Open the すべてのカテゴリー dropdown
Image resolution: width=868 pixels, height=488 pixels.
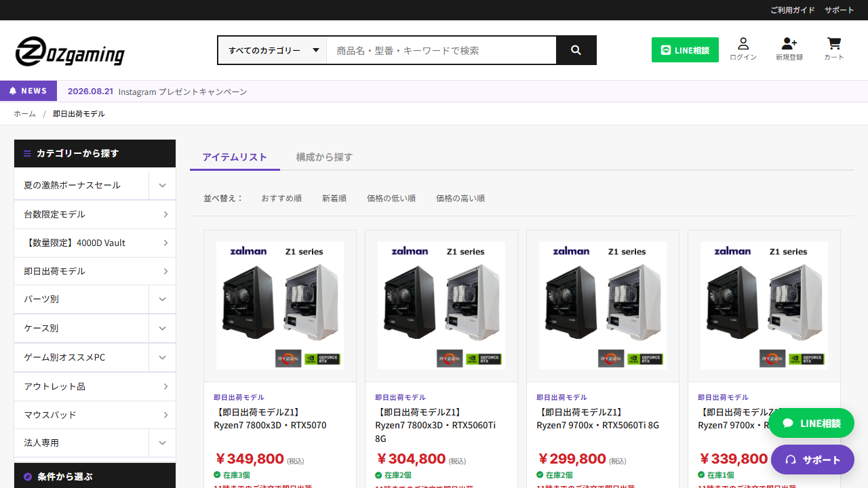273,50
